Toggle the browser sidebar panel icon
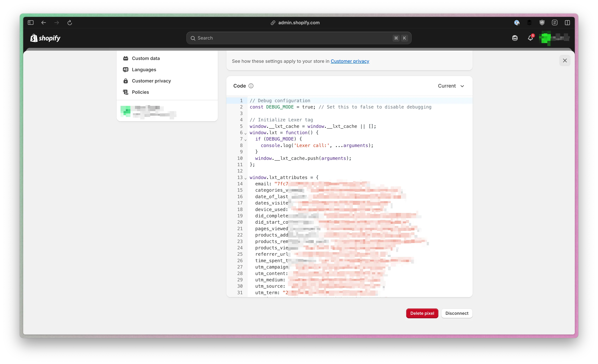Viewport: 598px width, 364px height. click(x=31, y=23)
